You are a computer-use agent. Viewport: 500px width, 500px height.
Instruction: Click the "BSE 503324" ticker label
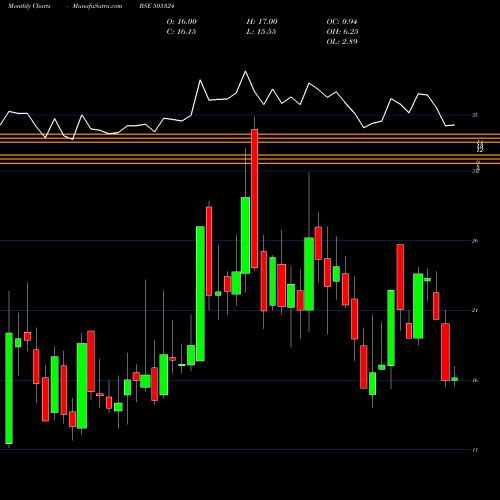point(157,6)
